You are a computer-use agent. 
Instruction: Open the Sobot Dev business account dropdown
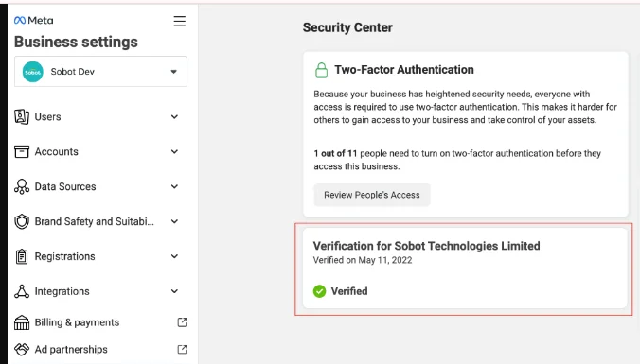click(100, 72)
